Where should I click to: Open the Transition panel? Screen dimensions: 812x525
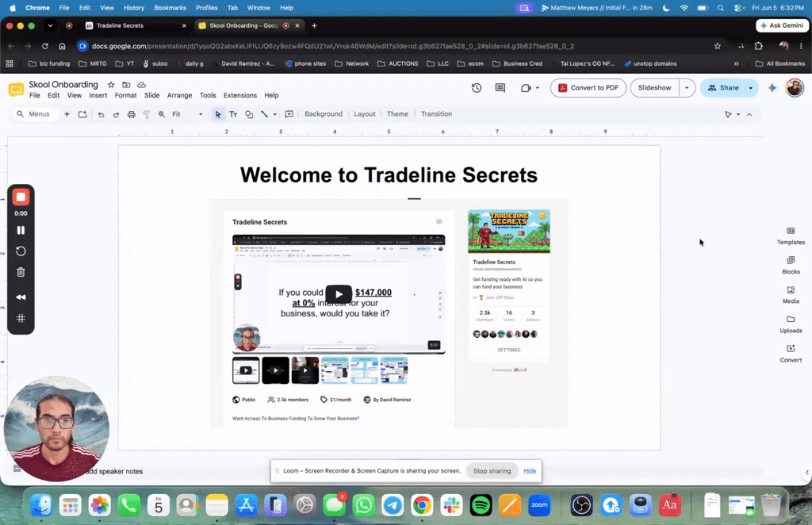[436, 114]
